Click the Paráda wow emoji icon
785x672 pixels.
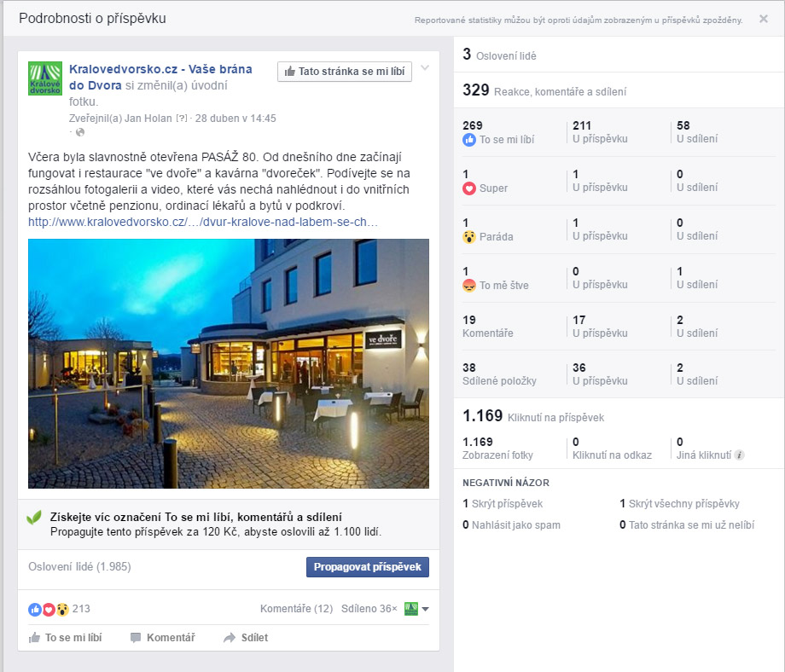tap(469, 237)
